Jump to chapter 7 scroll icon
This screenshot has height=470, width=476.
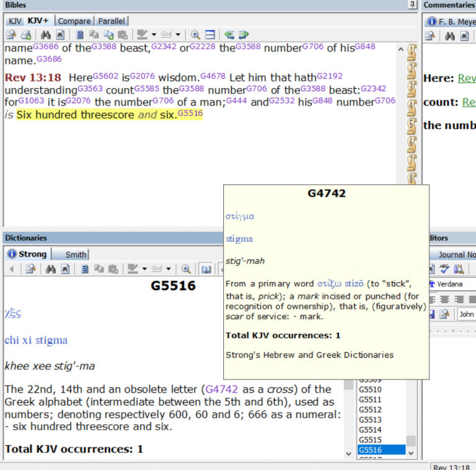(x=412, y=162)
